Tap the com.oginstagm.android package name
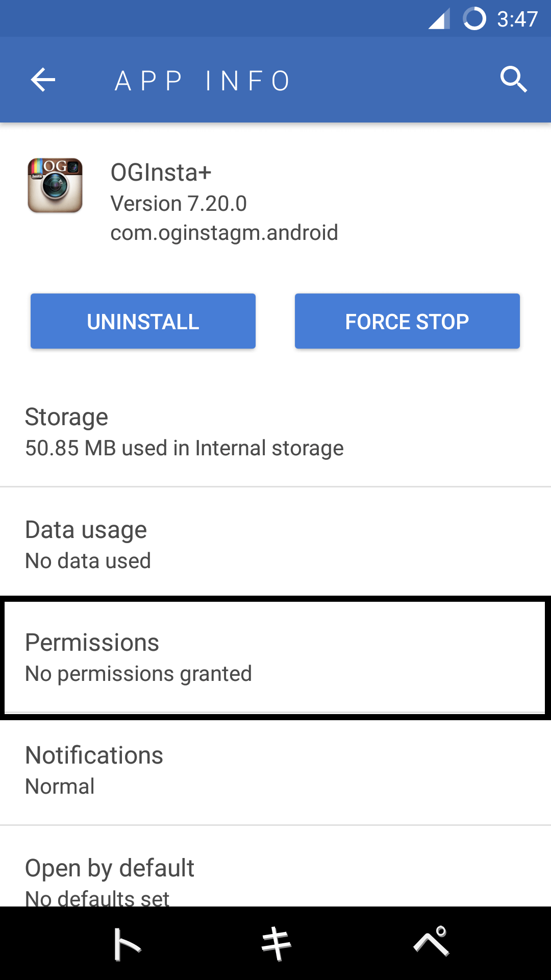Image resolution: width=551 pixels, height=980 pixels. 224,233
